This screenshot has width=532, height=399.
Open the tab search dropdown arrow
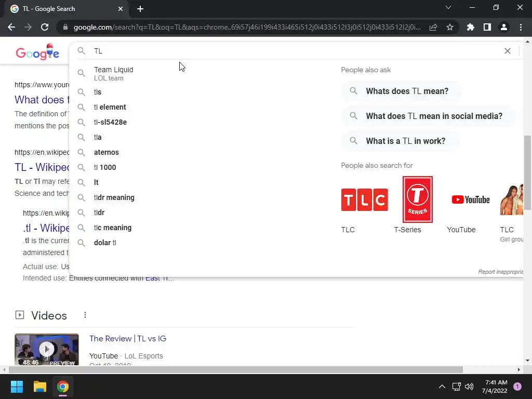(448, 7)
